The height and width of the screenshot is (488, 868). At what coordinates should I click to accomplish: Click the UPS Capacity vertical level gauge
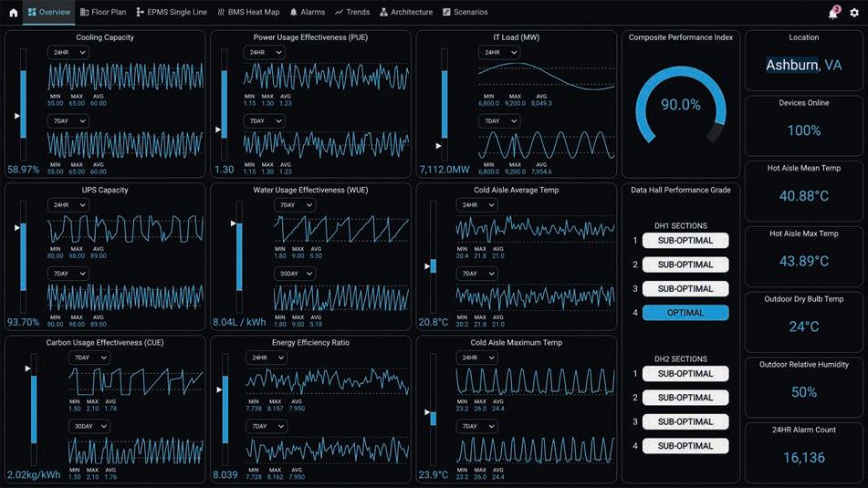point(23,256)
